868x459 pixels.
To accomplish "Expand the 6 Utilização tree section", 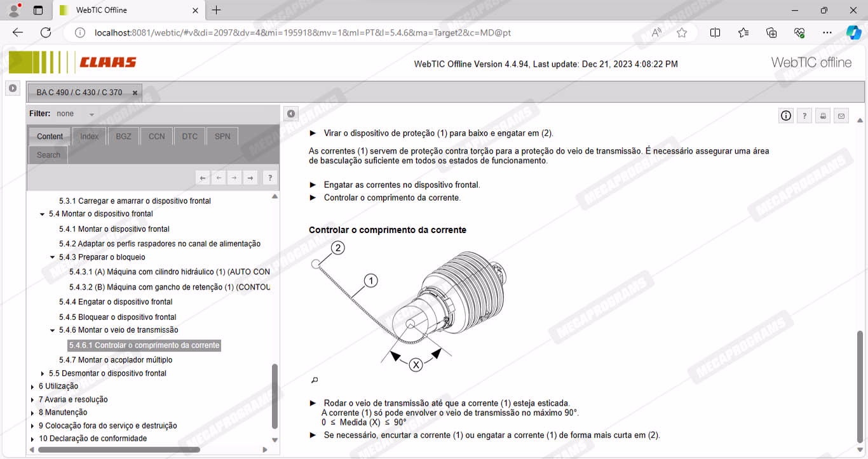I will coord(32,387).
